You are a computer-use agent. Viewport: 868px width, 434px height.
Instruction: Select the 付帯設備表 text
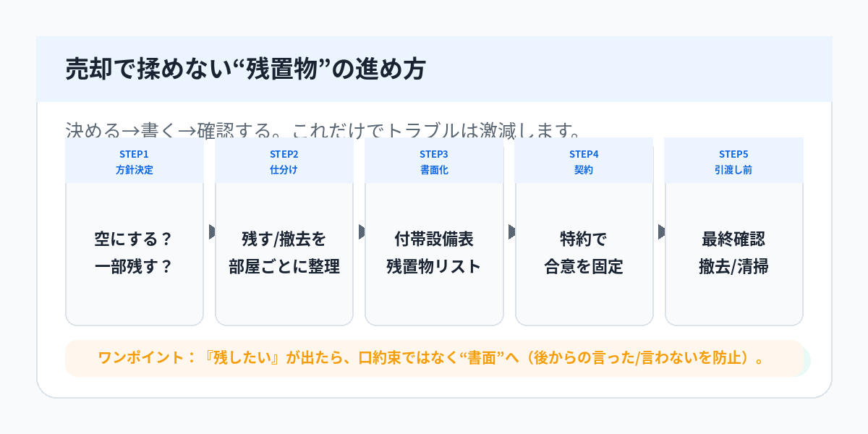[434, 239]
